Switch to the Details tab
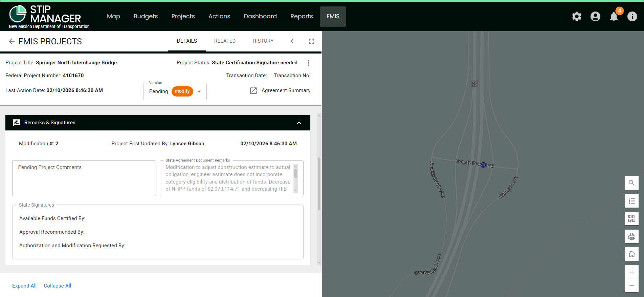The height and width of the screenshot is (297, 644). click(x=187, y=41)
